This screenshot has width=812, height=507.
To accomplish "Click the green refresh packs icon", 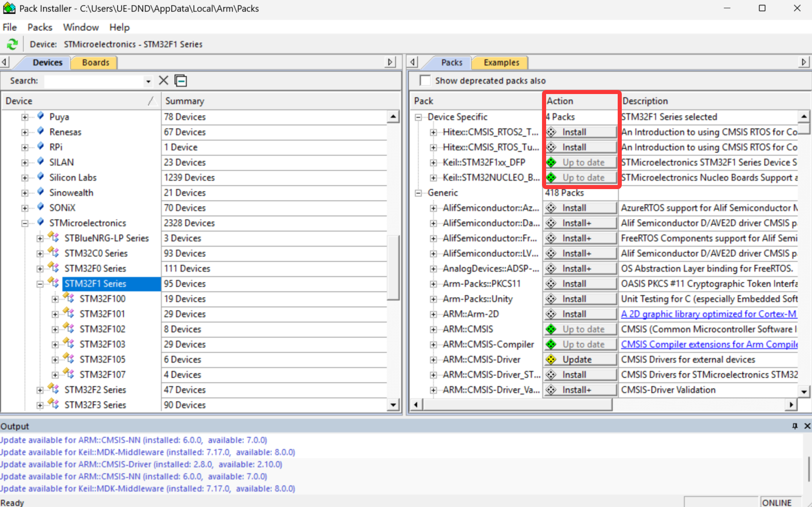I will click(x=12, y=44).
